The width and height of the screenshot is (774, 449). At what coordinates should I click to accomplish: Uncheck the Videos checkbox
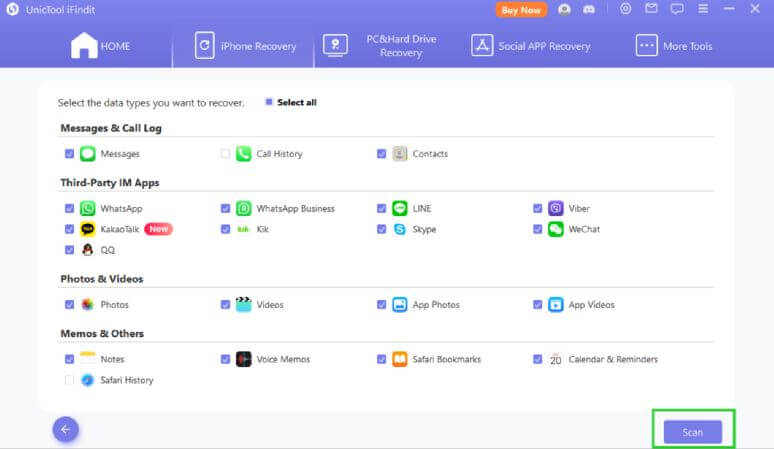(225, 304)
